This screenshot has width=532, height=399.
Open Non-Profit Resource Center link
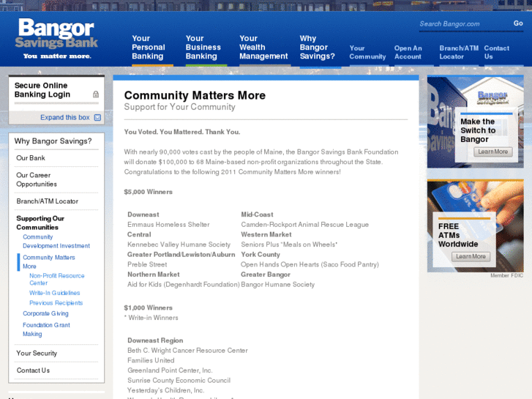click(x=56, y=279)
